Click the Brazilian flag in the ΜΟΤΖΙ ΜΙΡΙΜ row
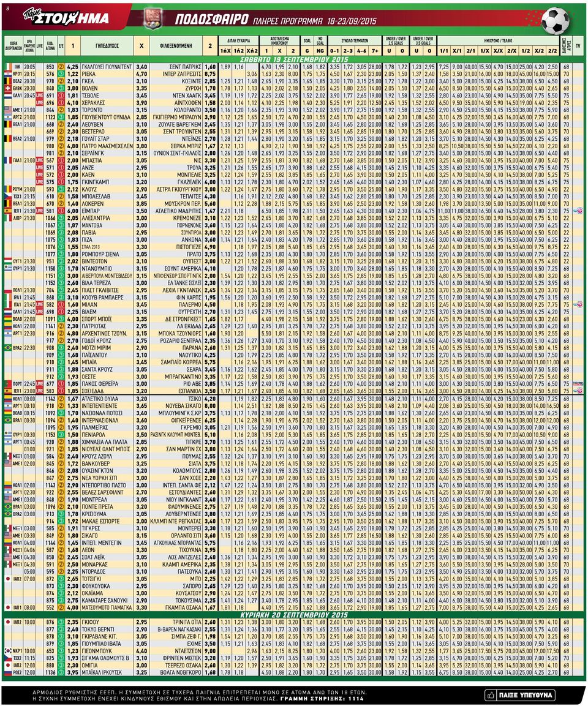 [7, 348]
